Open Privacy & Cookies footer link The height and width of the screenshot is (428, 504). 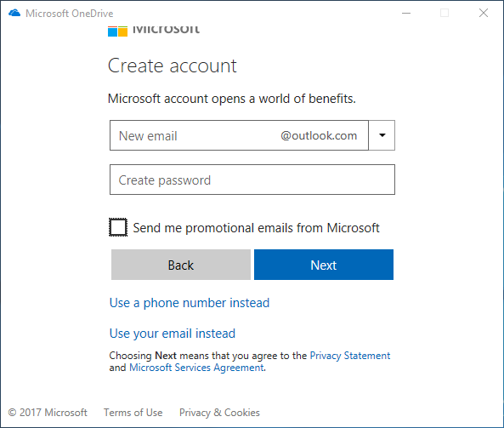[219, 413]
